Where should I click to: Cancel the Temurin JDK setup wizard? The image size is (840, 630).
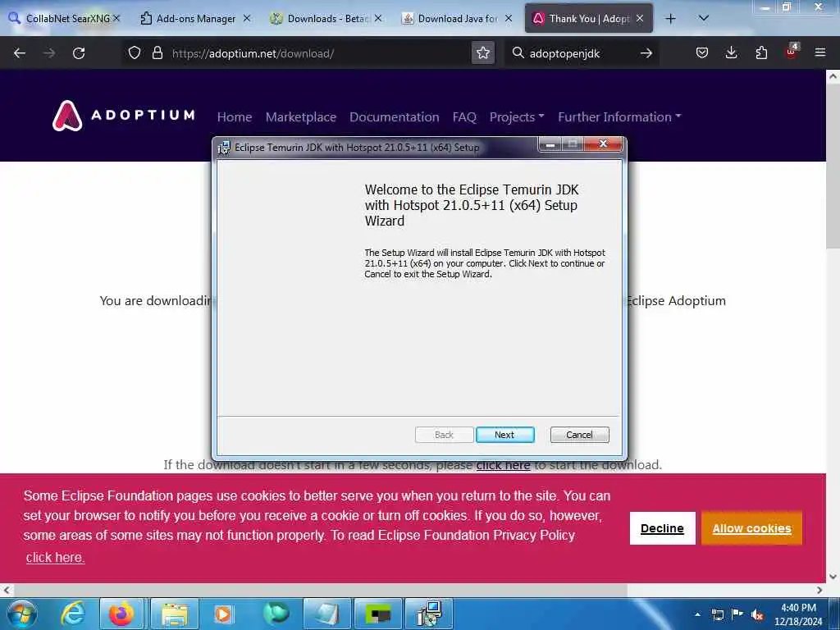[x=580, y=435]
